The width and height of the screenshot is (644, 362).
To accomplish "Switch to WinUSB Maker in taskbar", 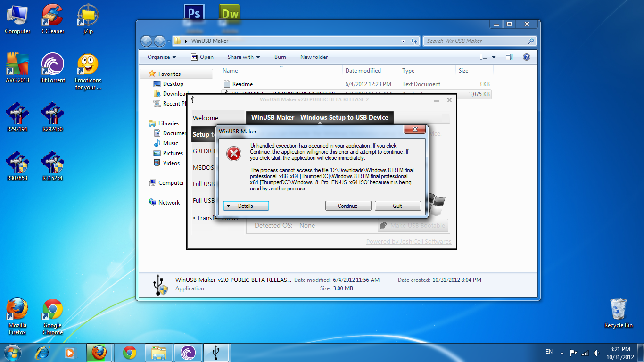I will [x=216, y=352].
